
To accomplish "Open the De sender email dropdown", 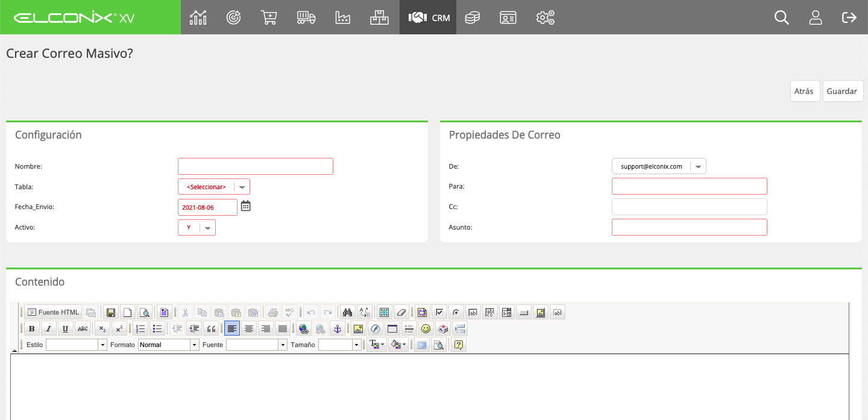I will (x=659, y=166).
